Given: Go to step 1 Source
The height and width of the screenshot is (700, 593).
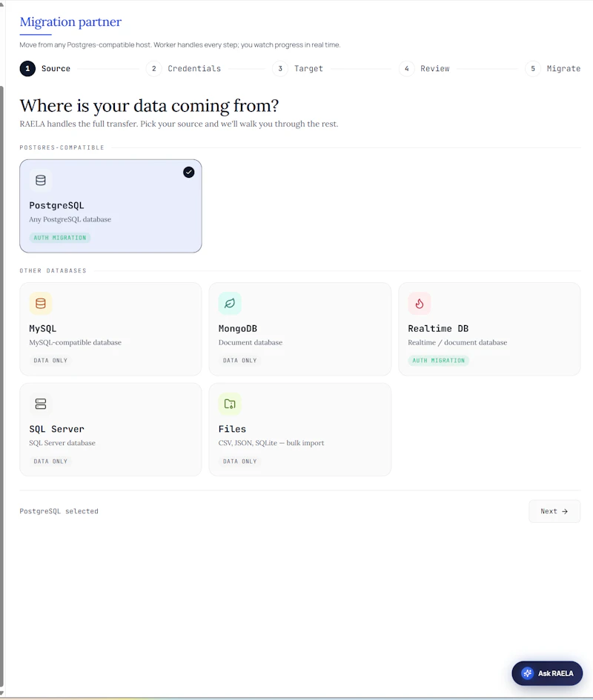Looking at the screenshot, I should [45, 69].
